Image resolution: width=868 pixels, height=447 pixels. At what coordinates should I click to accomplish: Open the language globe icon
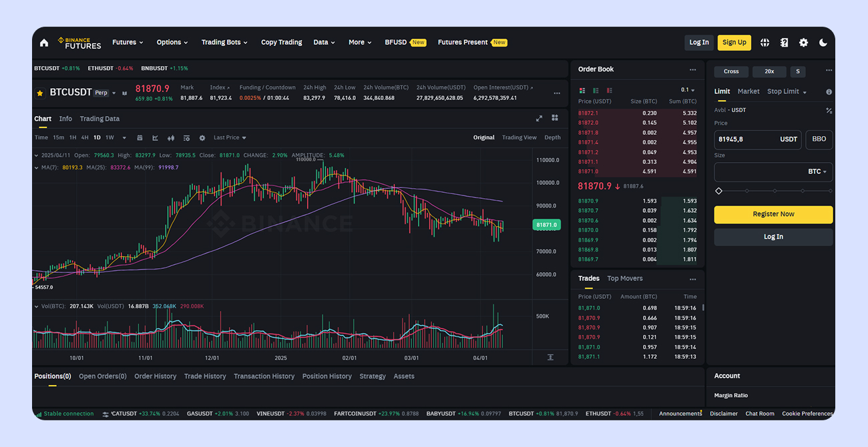[765, 43]
